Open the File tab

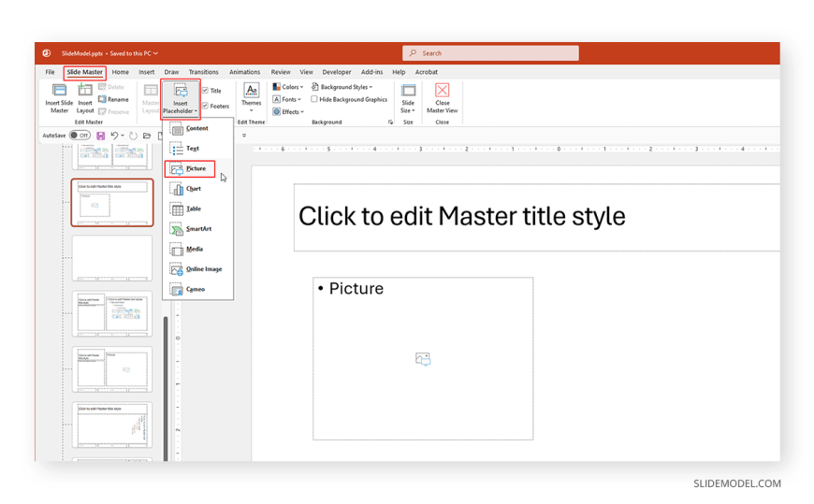50,72
